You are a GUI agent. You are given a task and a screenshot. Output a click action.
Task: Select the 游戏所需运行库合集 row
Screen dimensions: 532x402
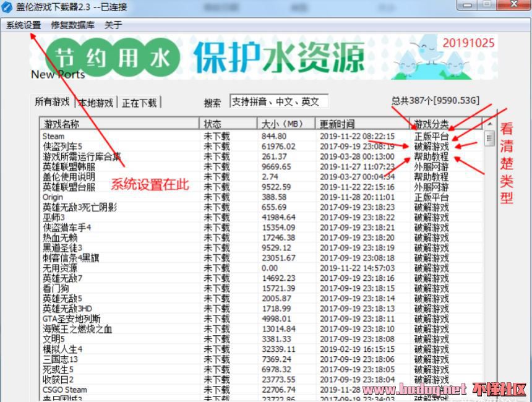click(x=261, y=156)
